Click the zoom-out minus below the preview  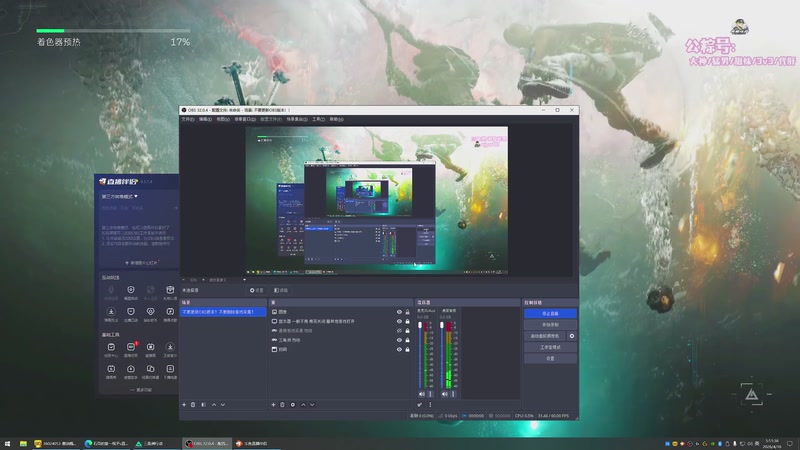184,280
